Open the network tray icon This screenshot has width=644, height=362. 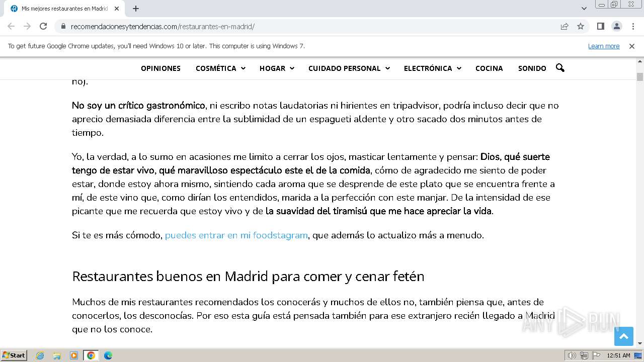[584, 355]
